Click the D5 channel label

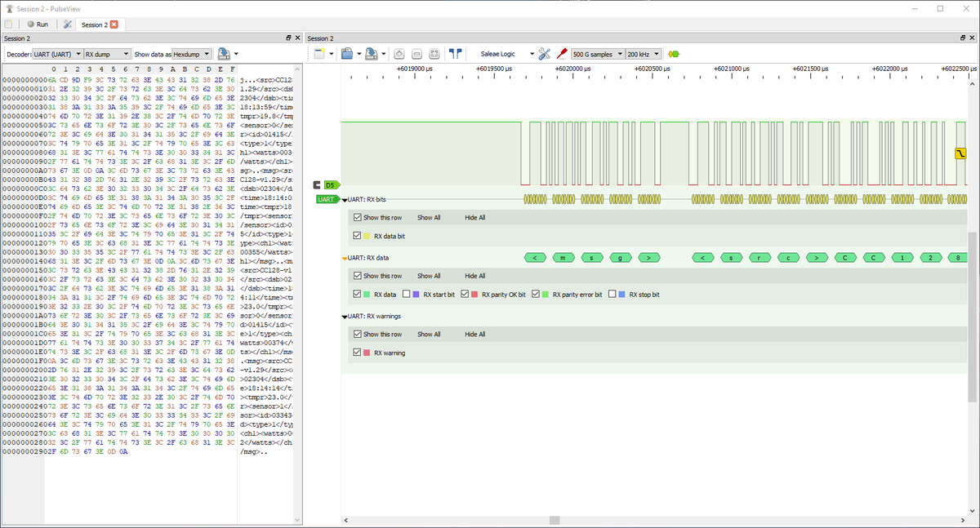click(331, 185)
